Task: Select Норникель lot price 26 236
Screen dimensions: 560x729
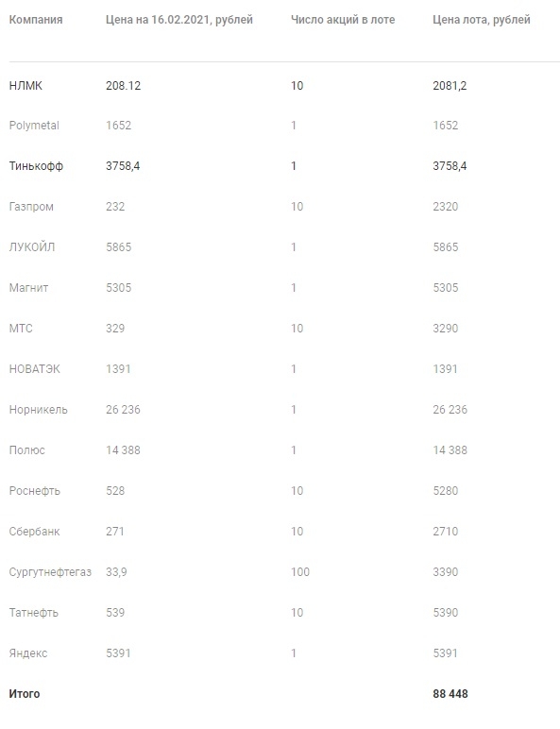Action: click(x=450, y=410)
